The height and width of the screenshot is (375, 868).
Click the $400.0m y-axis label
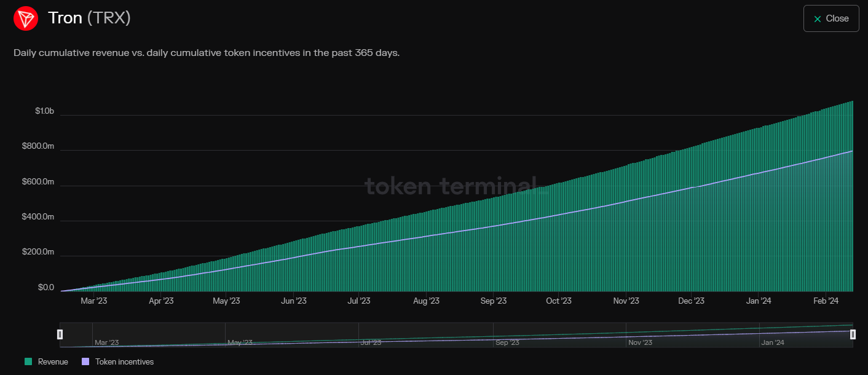(38, 217)
